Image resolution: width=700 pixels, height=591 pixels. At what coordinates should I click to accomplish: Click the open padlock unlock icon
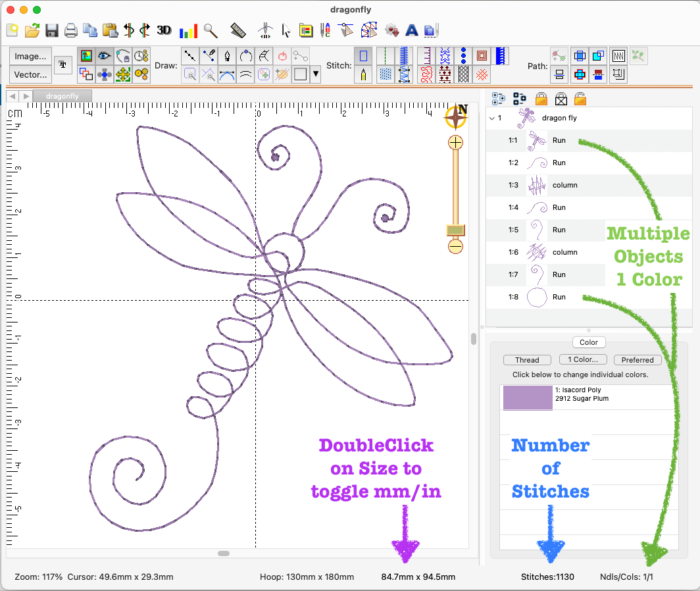tap(580, 99)
